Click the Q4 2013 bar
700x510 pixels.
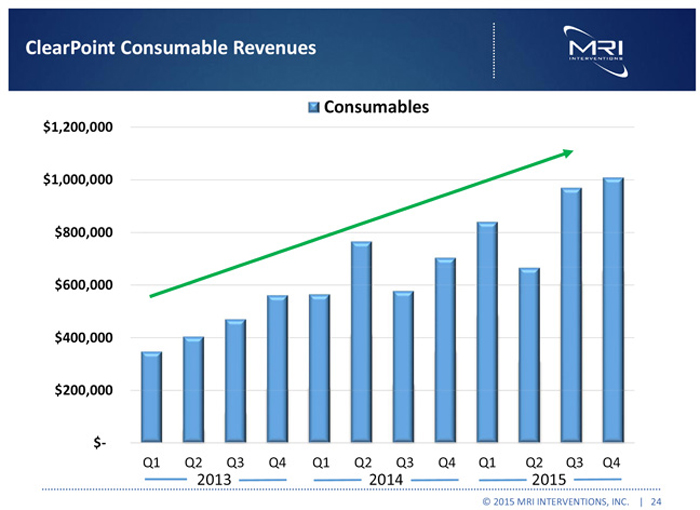pos(276,368)
